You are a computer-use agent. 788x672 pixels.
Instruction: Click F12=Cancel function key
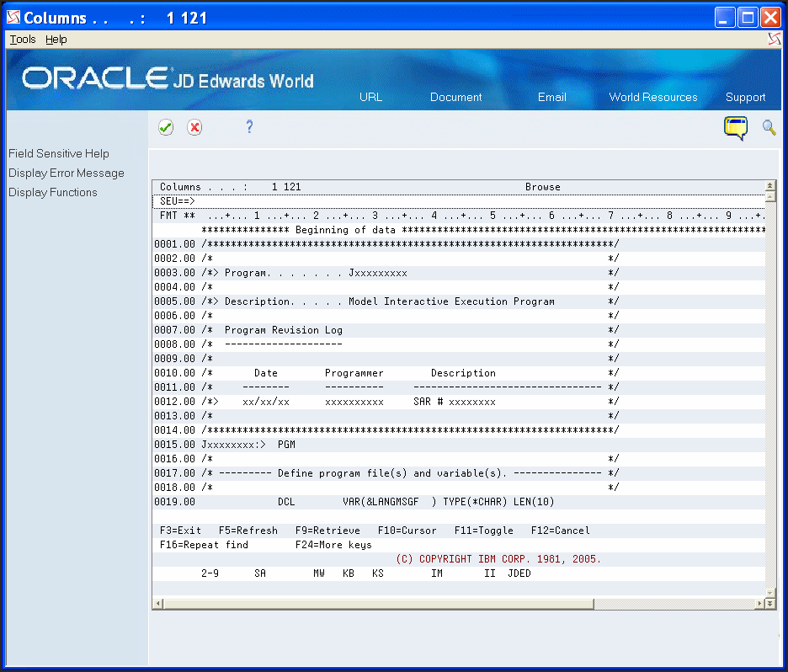[x=561, y=531]
